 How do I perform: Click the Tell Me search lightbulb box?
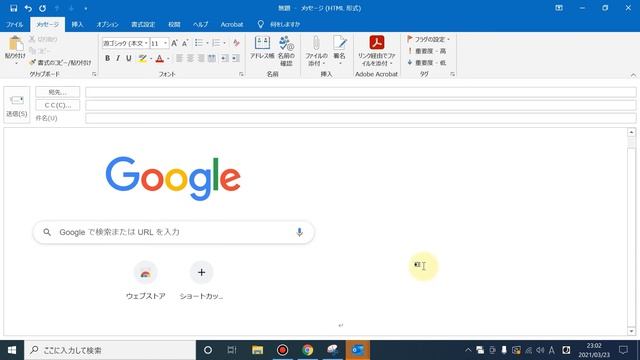click(279, 24)
